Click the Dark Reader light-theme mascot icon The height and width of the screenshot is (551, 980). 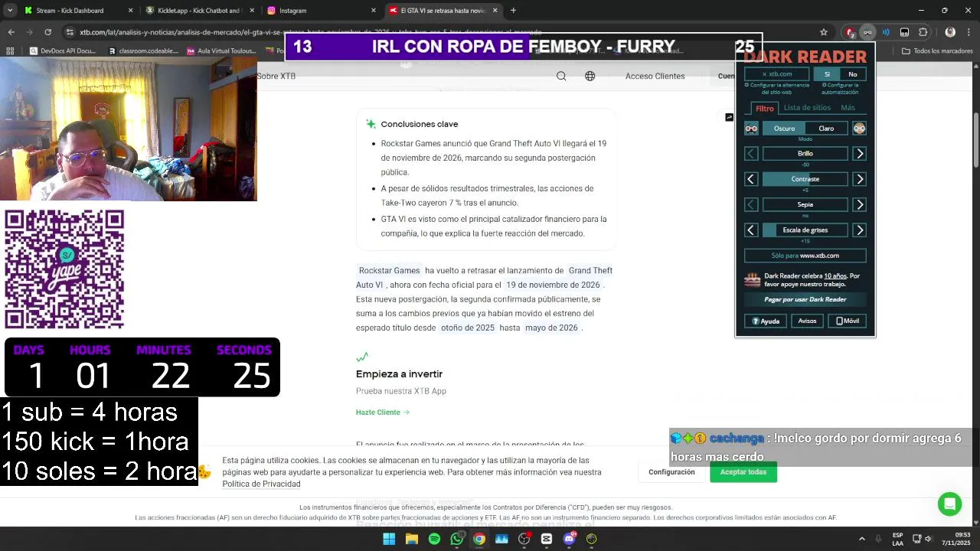860,129
